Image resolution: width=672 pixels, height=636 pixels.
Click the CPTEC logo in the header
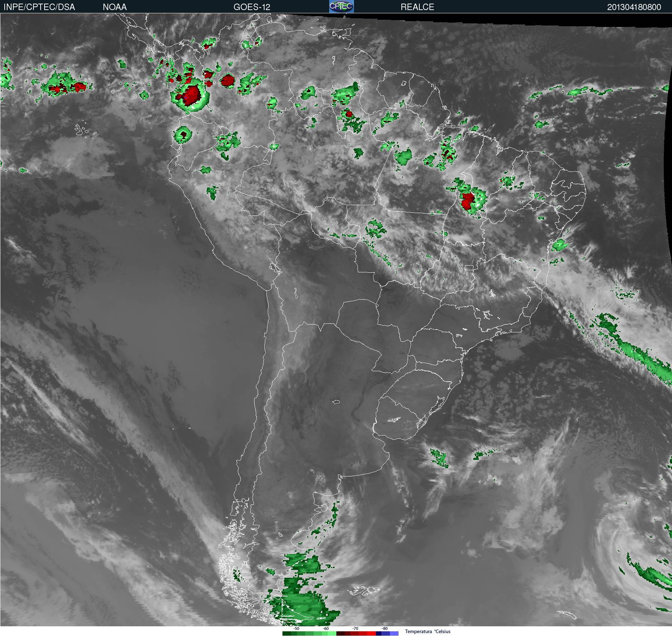point(341,6)
